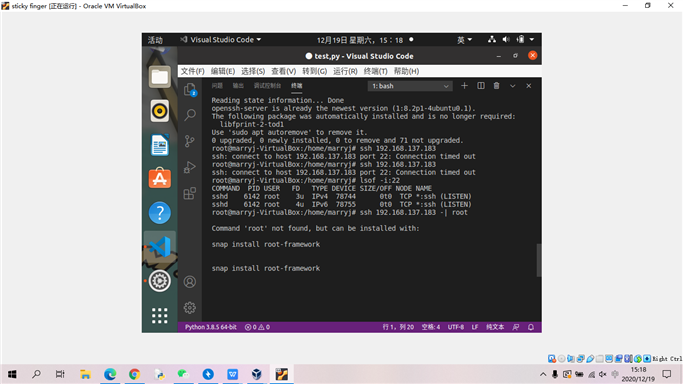Open the 查看(V) menu
683x384 pixels.
click(284, 71)
